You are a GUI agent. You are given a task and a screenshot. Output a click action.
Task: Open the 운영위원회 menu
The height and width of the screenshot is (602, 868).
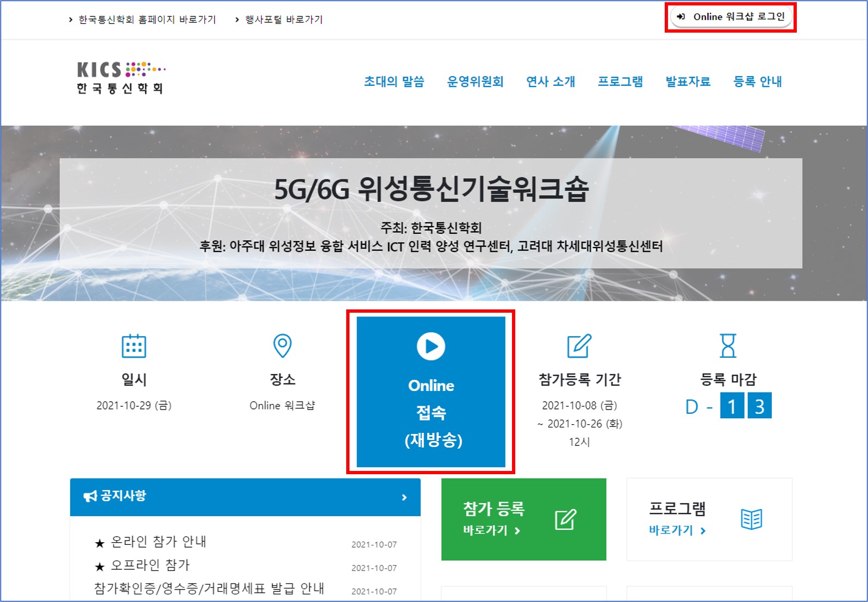(x=475, y=82)
